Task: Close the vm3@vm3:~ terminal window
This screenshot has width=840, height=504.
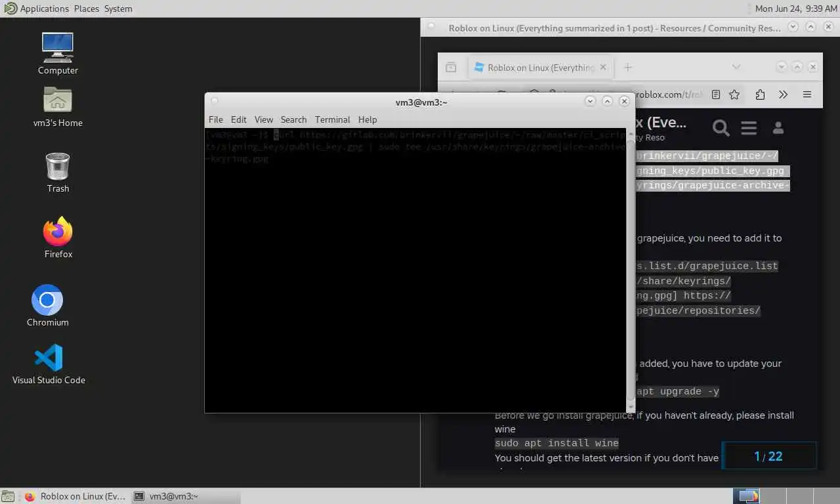Action: point(624,101)
